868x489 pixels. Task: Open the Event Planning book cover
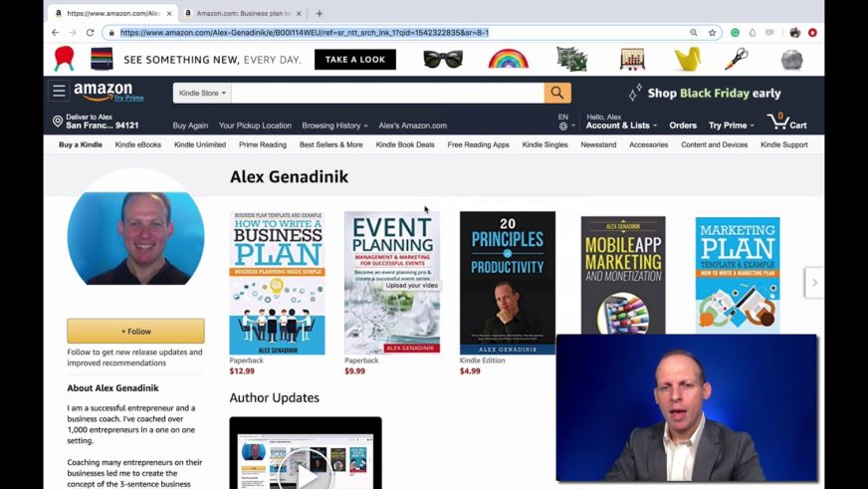[392, 283]
